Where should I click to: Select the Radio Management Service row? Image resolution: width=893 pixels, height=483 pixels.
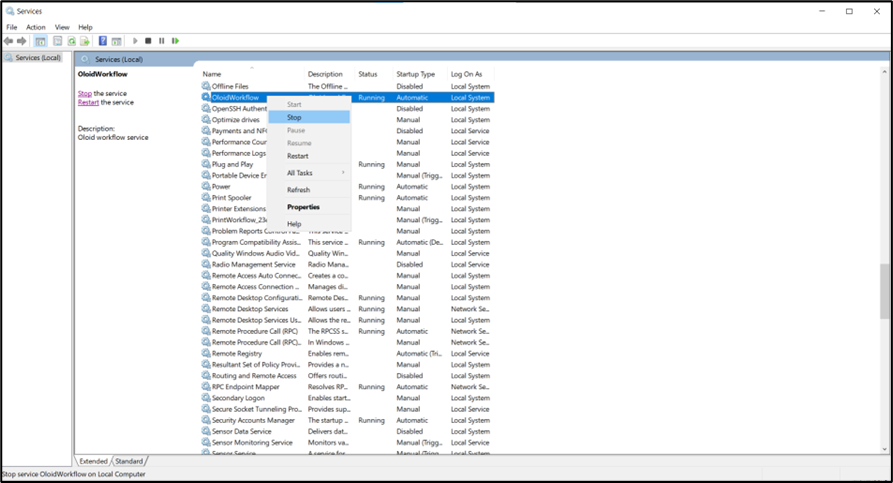coord(347,264)
